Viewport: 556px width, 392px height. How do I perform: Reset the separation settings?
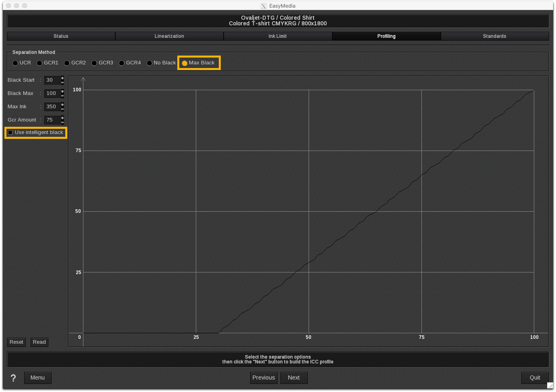(17, 342)
